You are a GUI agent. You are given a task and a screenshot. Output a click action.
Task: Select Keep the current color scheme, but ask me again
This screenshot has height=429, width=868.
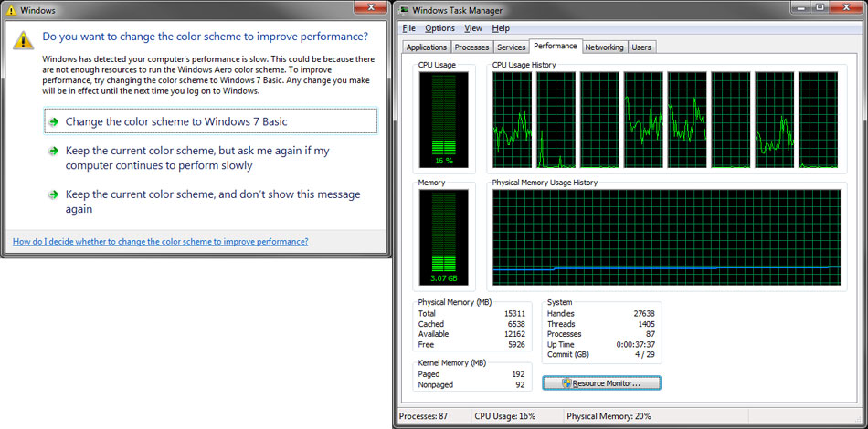210,158
